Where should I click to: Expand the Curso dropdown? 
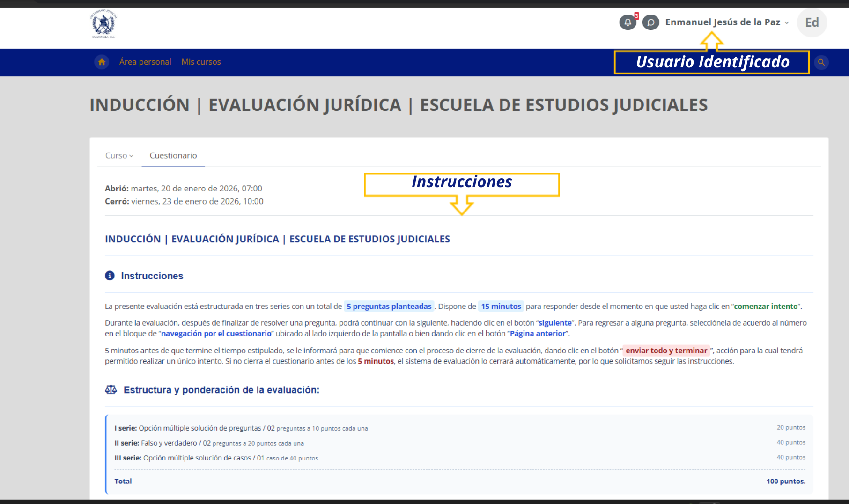[x=119, y=156]
